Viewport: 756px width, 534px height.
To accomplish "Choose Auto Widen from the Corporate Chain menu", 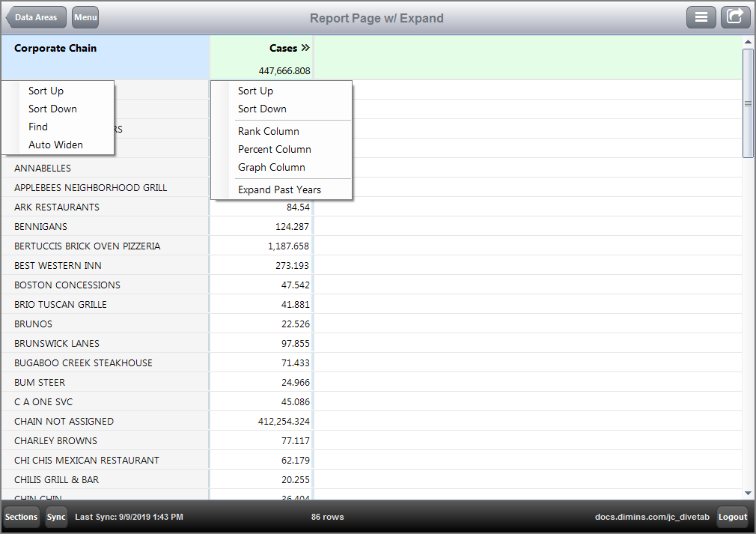I will (55, 145).
